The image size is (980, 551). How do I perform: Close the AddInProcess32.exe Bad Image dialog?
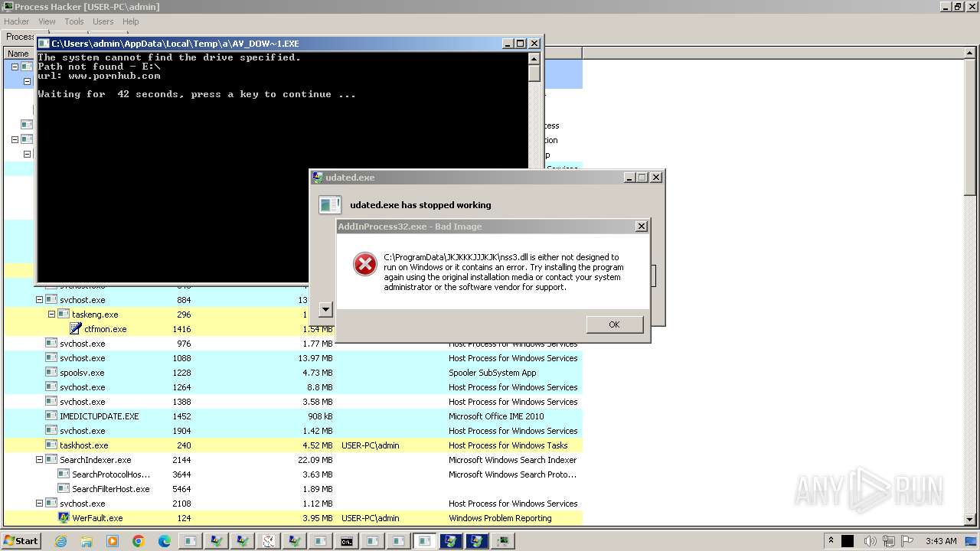(642, 227)
